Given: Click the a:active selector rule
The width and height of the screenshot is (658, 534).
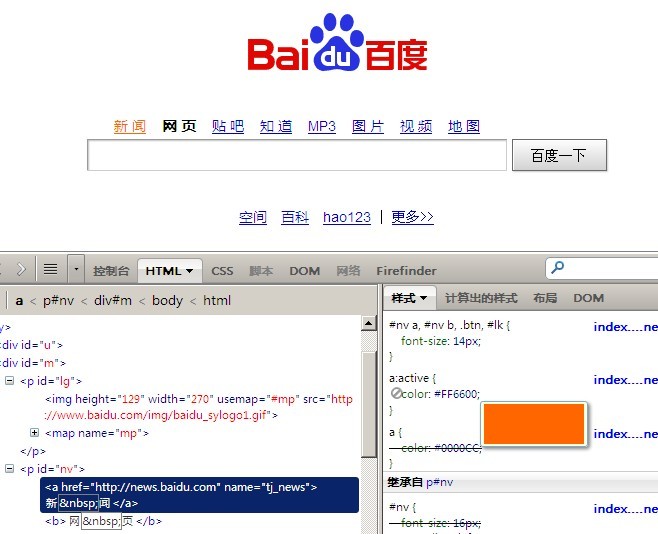Looking at the screenshot, I should tap(409, 378).
